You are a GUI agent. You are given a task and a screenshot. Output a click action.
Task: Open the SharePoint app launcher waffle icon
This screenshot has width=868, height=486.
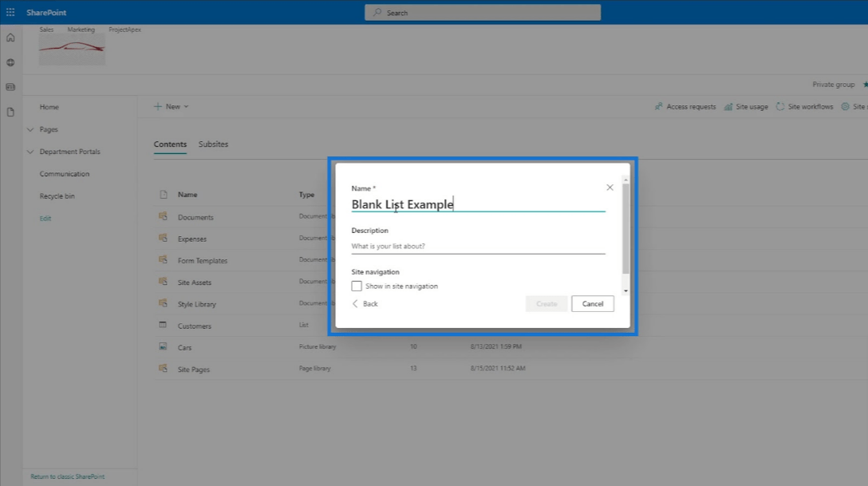click(x=10, y=12)
